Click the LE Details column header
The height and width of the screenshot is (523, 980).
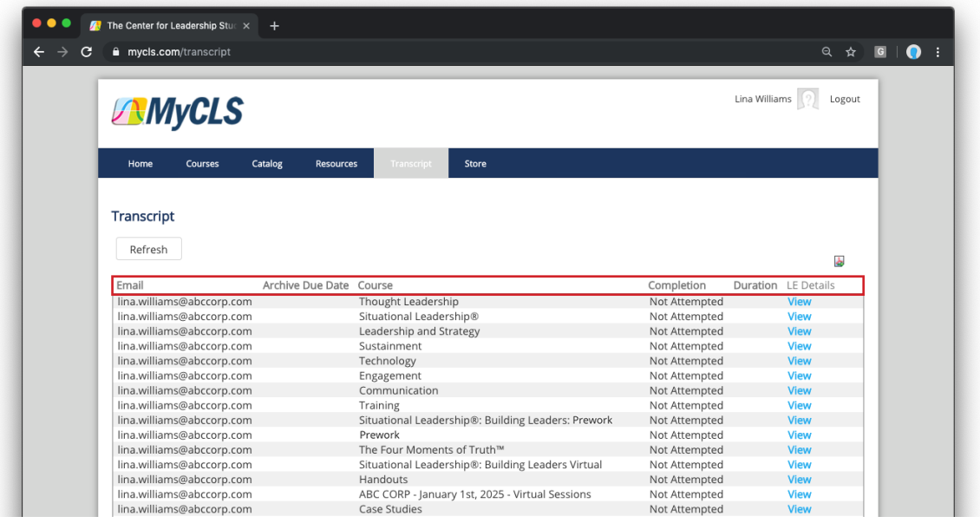tap(811, 285)
